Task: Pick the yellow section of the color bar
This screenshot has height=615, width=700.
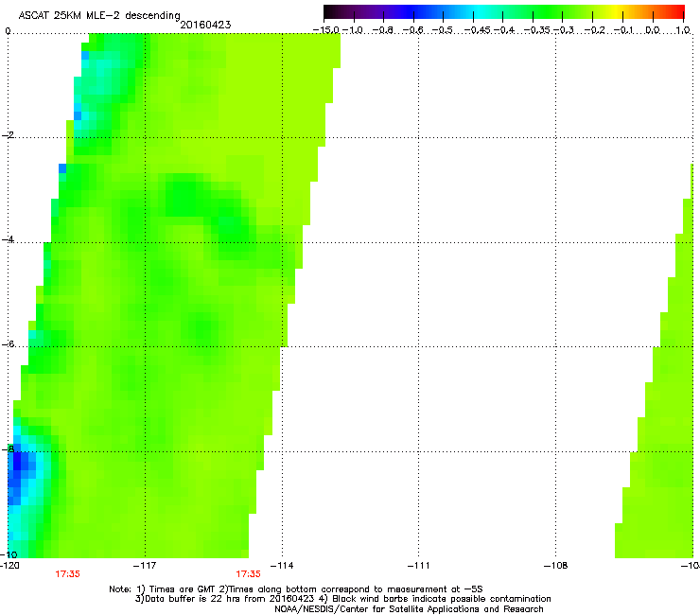Action: [616, 11]
